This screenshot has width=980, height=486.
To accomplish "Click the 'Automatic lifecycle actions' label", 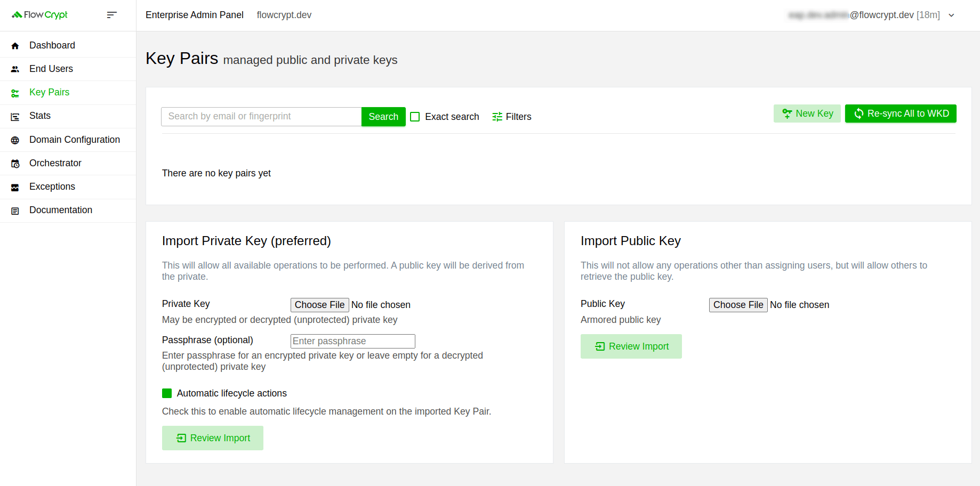I will click(x=232, y=393).
